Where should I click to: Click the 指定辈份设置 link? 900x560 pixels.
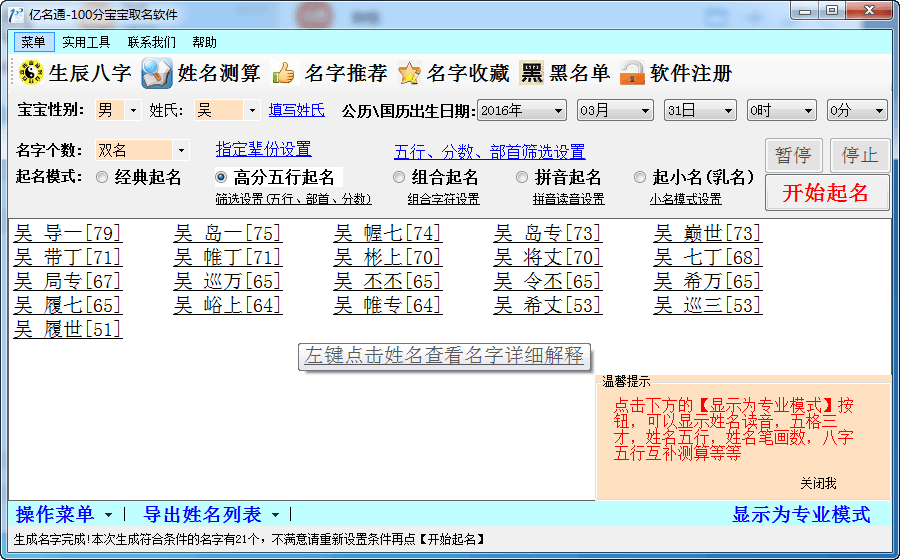click(263, 149)
